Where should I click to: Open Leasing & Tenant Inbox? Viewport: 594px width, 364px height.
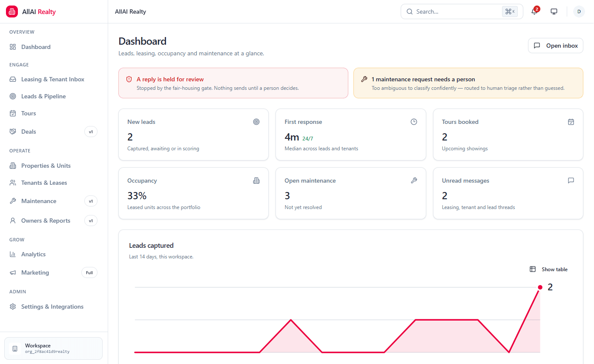[x=54, y=79]
